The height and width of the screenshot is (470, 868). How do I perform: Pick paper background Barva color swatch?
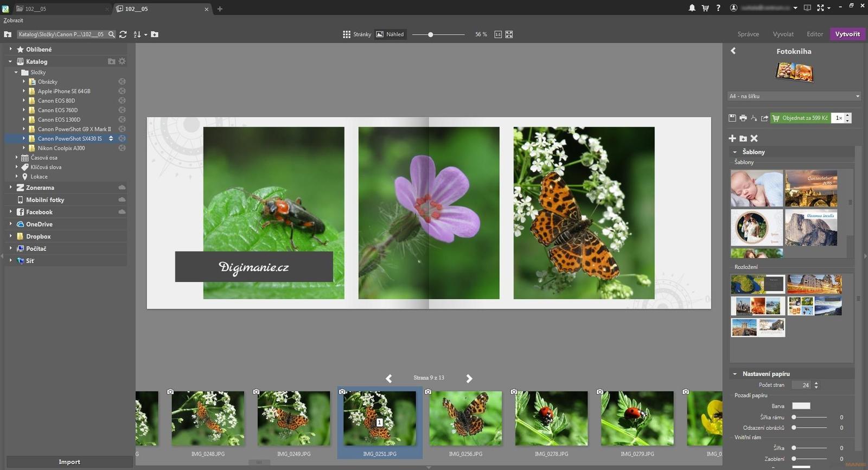801,405
